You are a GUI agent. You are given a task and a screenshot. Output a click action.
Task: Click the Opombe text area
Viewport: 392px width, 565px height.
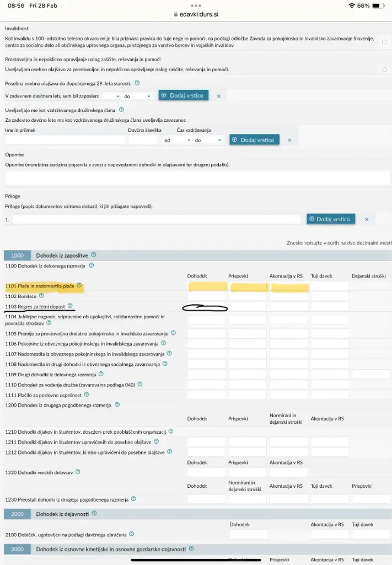click(197, 178)
